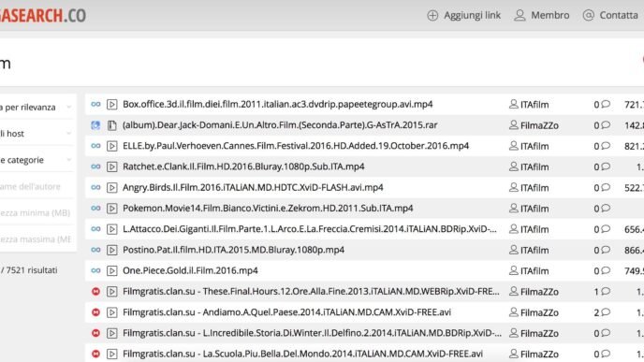The image size is (644, 362).
Task: Click the video file icon for ELLE.by.Paul.Verhoeven row
Action: coord(111,146)
